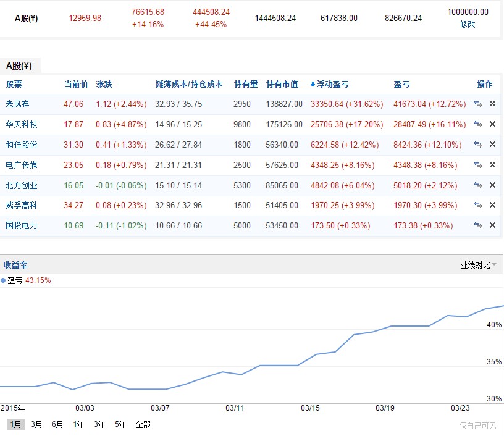The image size is (504, 436).
Task: Remove 电广传媒 from holdings
Action: point(492,164)
